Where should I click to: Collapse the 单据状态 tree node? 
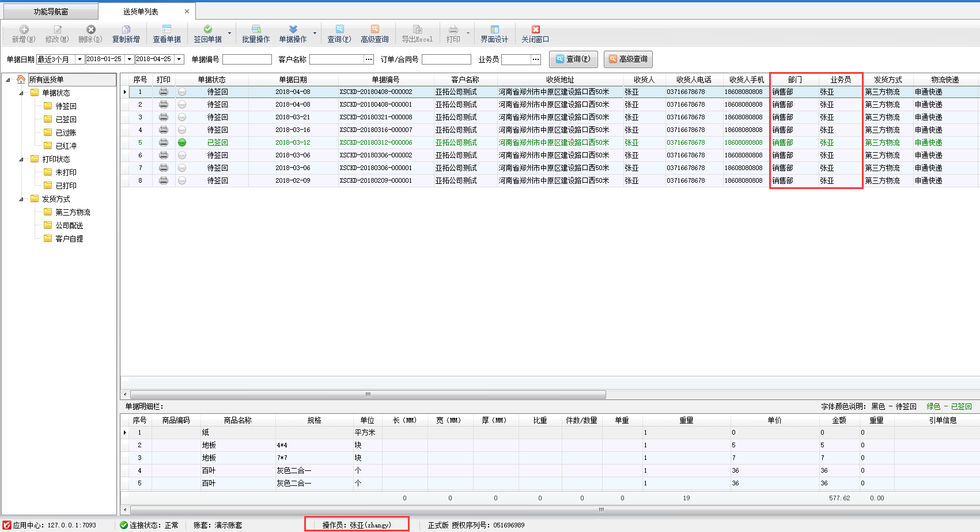coord(21,93)
